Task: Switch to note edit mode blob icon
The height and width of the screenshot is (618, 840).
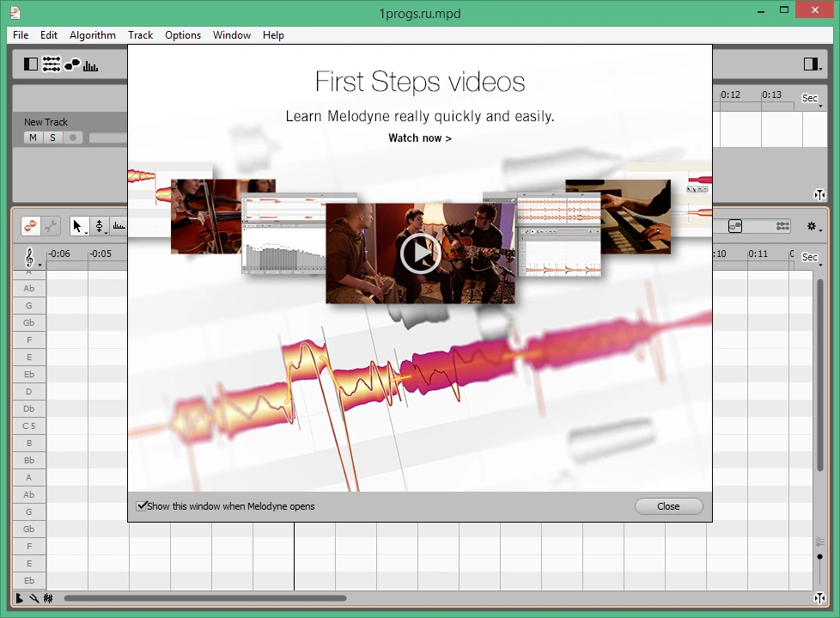Action: click(31, 226)
